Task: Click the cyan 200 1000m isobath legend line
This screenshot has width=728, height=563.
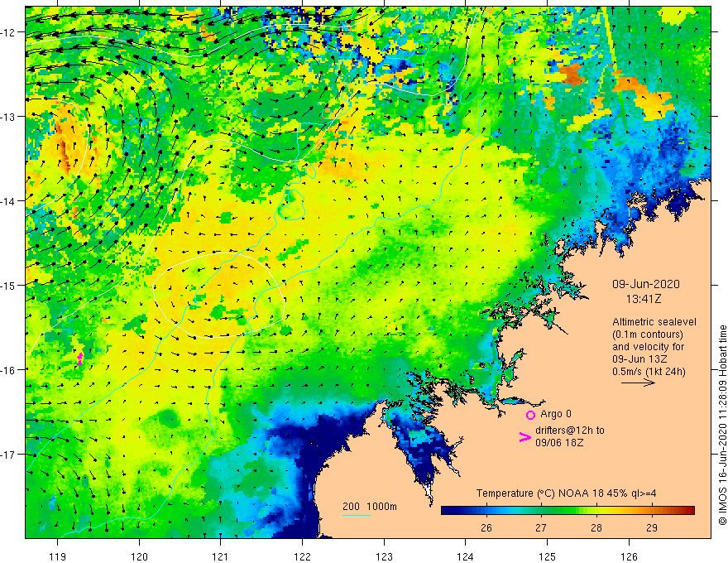Action: [x=356, y=515]
